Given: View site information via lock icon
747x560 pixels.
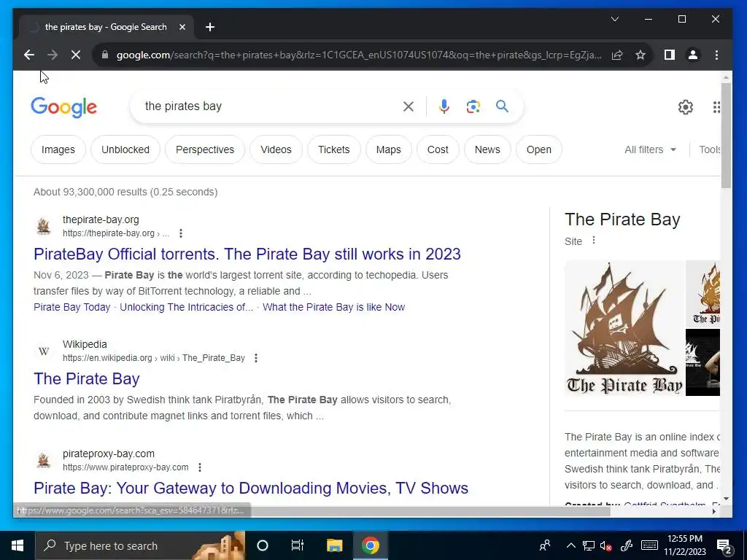Looking at the screenshot, I should pyautogui.click(x=105, y=55).
